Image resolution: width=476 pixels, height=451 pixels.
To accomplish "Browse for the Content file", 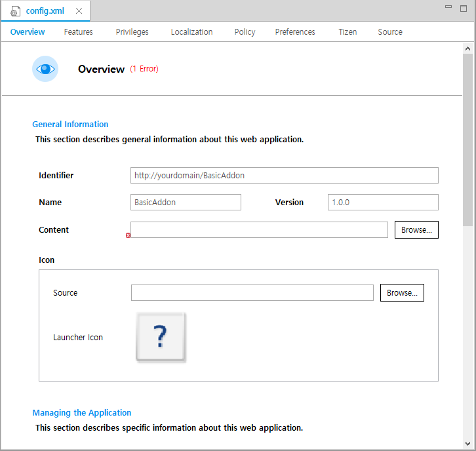I will tap(416, 230).
